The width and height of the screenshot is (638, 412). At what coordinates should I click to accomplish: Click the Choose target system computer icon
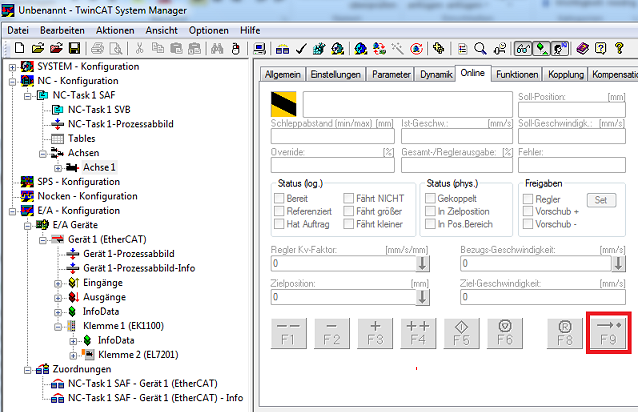tap(259, 49)
